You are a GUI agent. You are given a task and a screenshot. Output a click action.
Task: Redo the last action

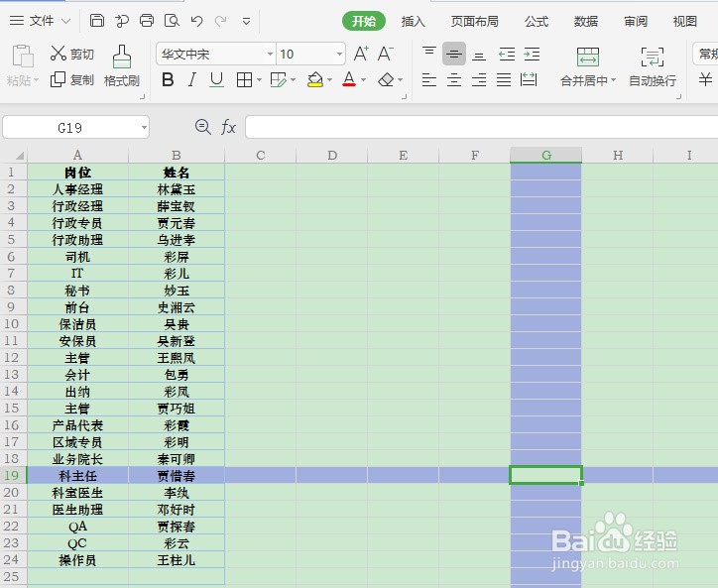coord(221,21)
